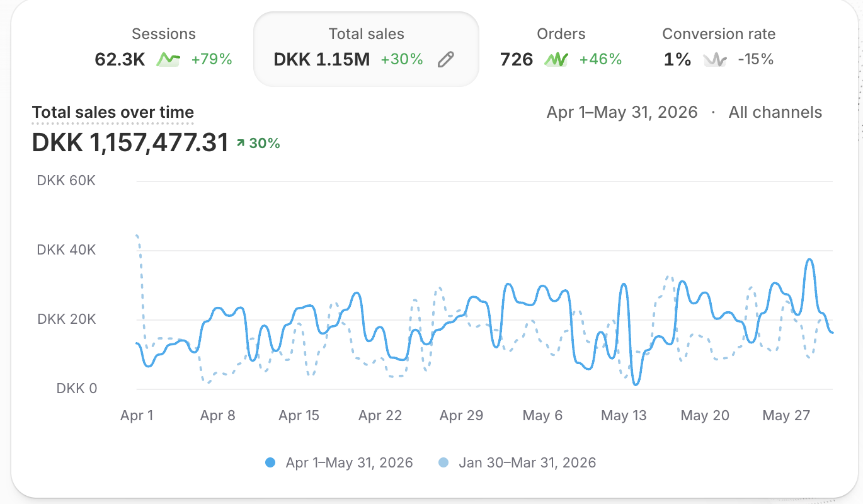Click the Orders green sparkline icon

pyautogui.click(x=556, y=60)
